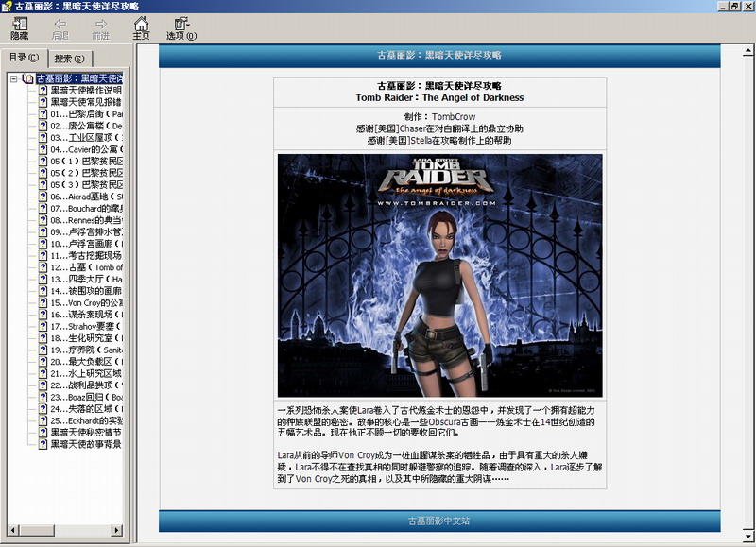The height and width of the screenshot is (547, 756).
Task: Click the 古墓丽影中文站 footer link
Action: pyautogui.click(x=438, y=521)
